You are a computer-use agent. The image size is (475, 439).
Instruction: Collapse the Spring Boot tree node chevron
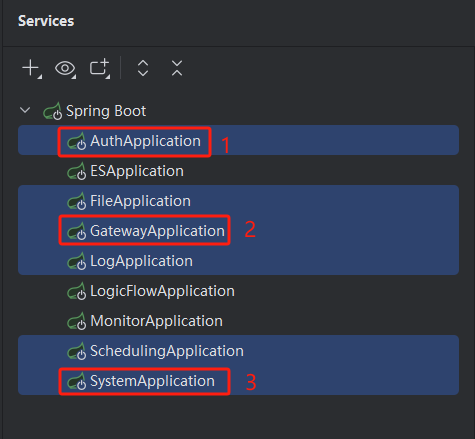tap(25, 110)
